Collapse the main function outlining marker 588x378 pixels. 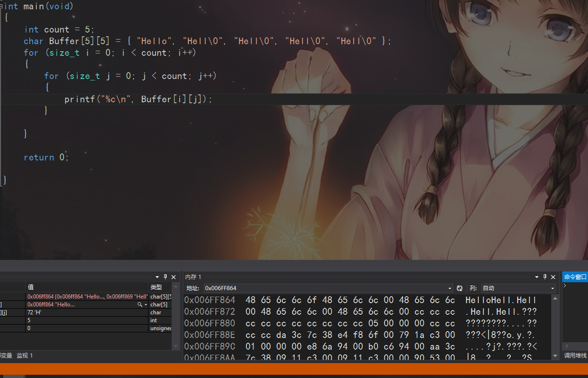(1, 7)
